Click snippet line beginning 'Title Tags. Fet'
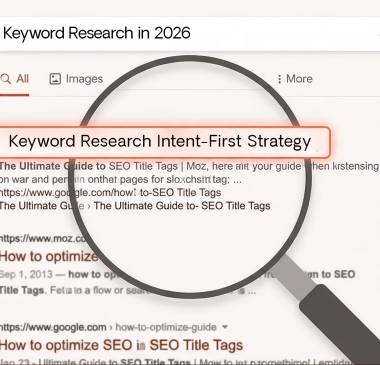 pos(128,290)
